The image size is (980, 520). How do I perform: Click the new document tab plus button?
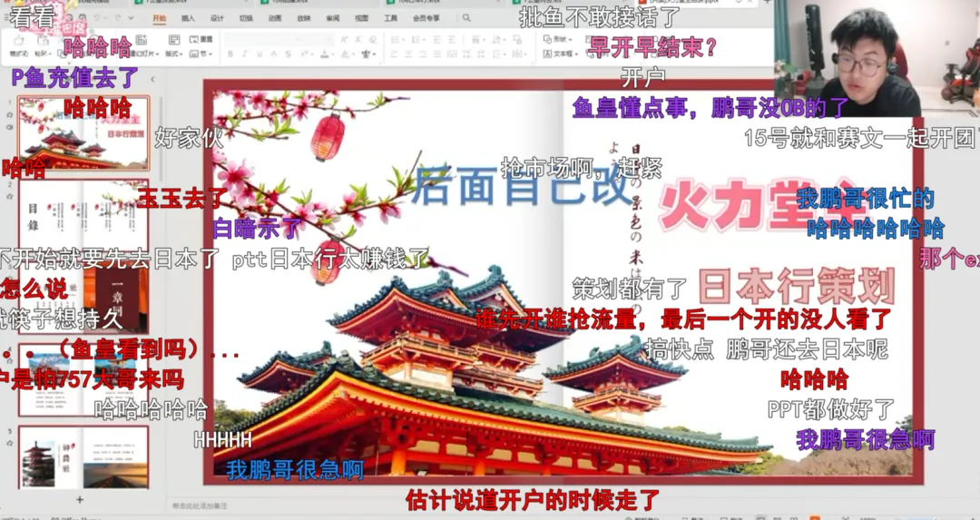pos(766,3)
